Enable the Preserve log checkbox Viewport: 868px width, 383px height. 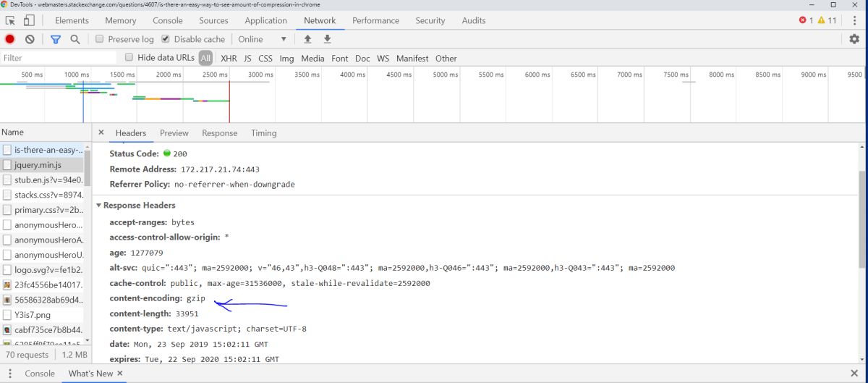pyautogui.click(x=100, y=39)
